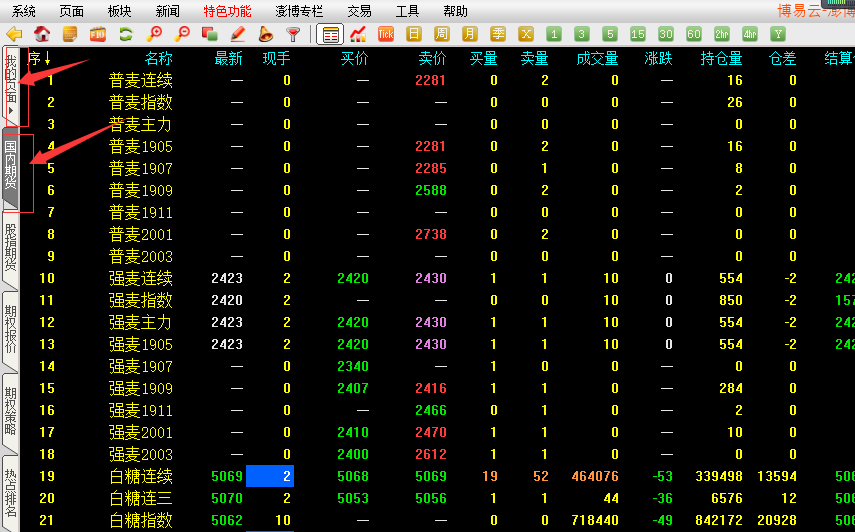This screenshot has width=855, height=532.
Task: Zoom in with the plus magnifier
Action: point(154,34)
